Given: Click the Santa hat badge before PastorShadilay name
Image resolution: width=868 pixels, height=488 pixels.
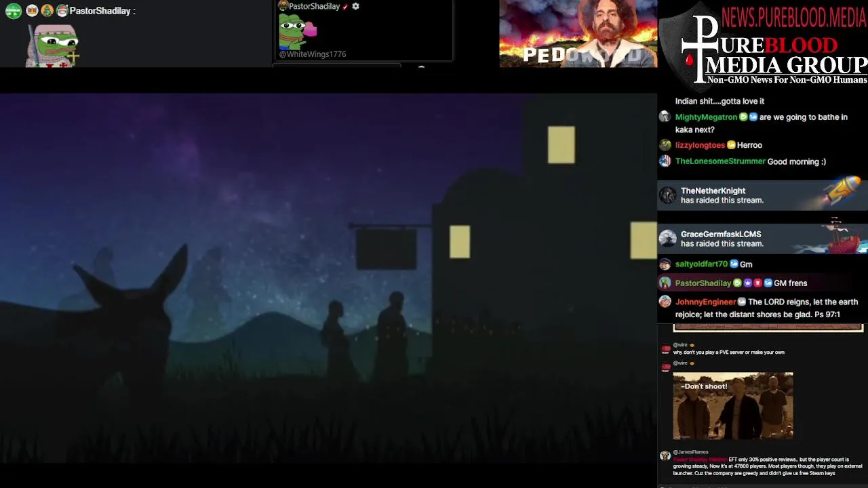Looking at the screenshot, I should pyautogui.click(x=62, y=11).
